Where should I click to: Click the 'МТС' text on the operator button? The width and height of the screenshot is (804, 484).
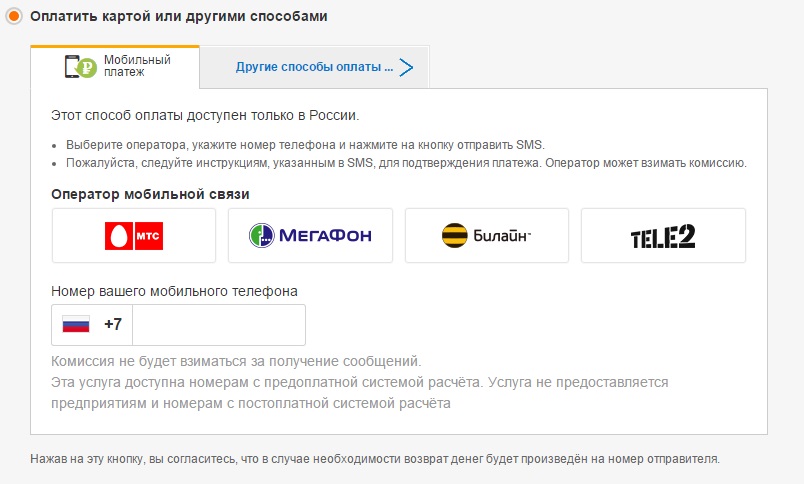click(148, 236)
